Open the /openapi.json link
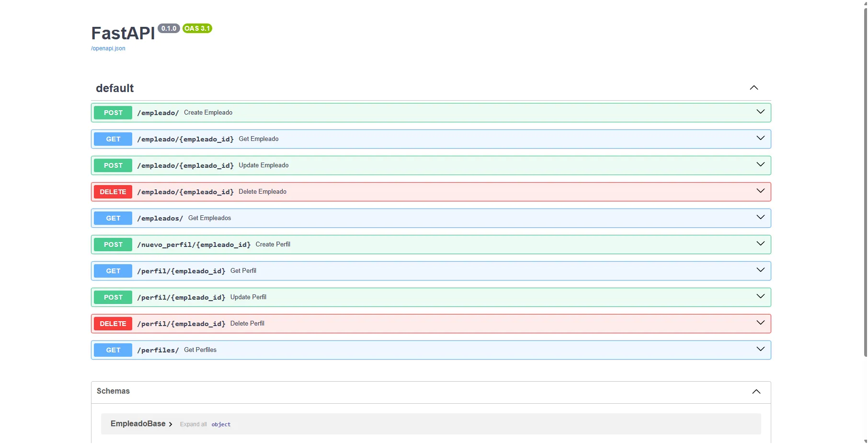The height and width of the screenshot is (444, 868). pyautogui.click(x=108, y=48)
